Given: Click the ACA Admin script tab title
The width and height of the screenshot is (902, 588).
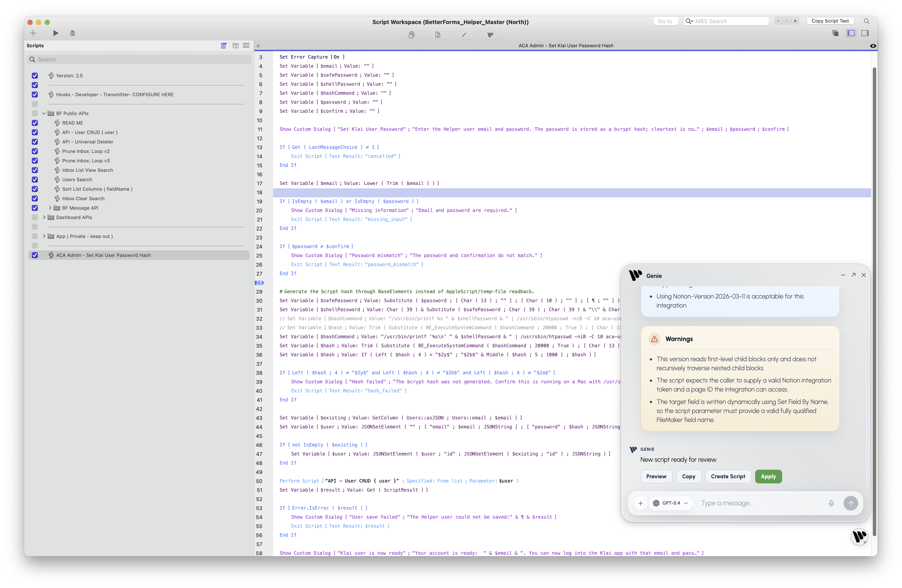Looking at the screenshot, I should coord(566,46).
